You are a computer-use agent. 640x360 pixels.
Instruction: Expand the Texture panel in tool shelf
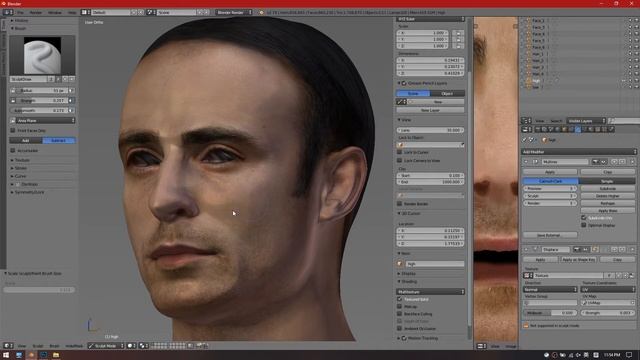22,160
